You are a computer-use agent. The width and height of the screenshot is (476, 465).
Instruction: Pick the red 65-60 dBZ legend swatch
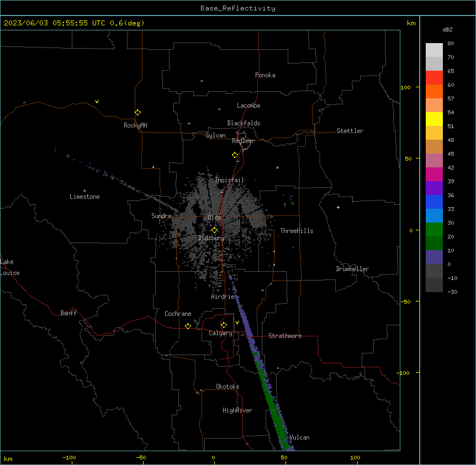tap(434, 78)
